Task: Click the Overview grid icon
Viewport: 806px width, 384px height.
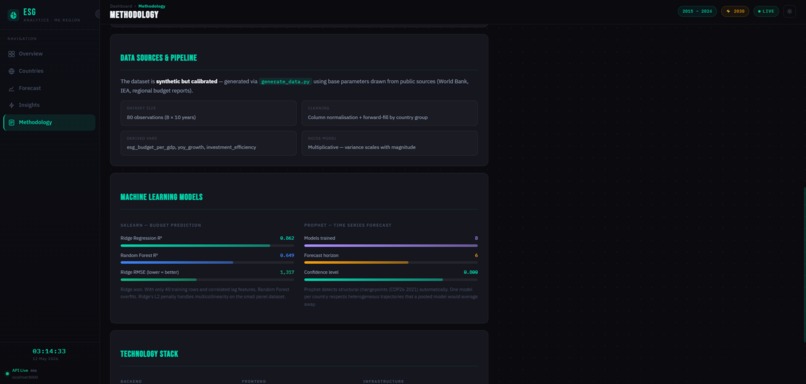Action: click(x=11, y=54)
